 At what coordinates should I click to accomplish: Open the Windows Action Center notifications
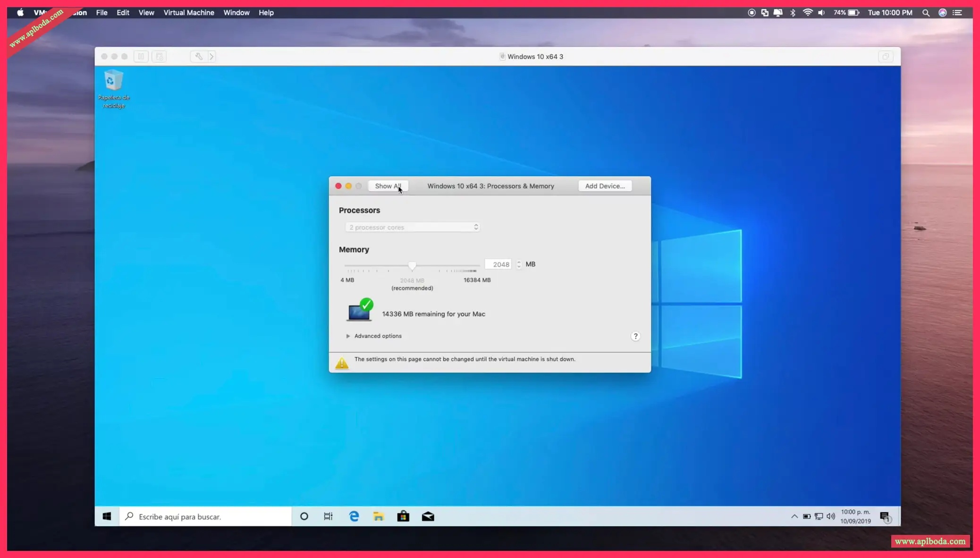885,517
